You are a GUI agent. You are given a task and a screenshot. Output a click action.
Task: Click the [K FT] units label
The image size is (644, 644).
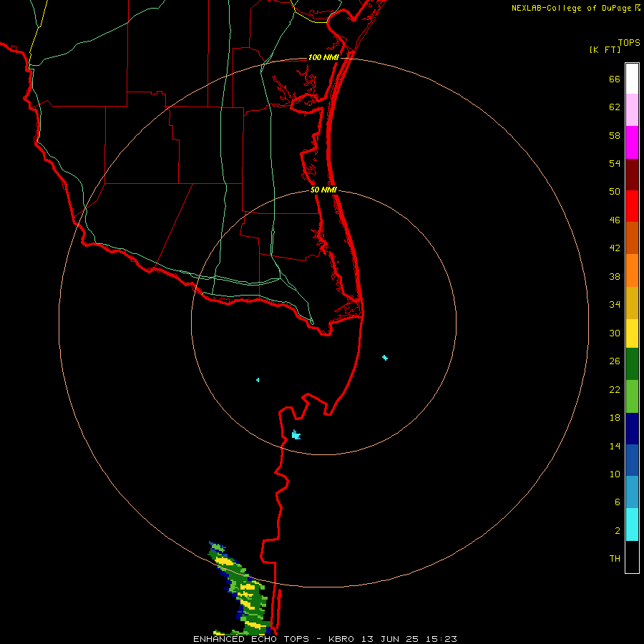coord(605,50)
